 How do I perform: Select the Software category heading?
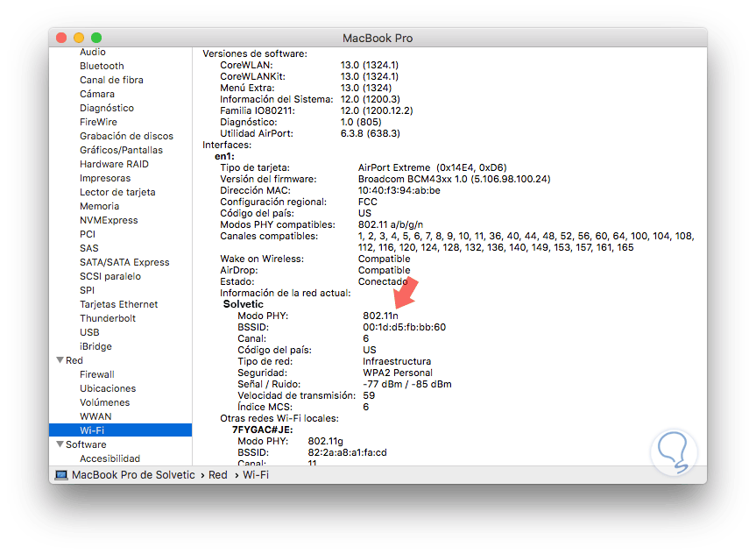[86, 444]
